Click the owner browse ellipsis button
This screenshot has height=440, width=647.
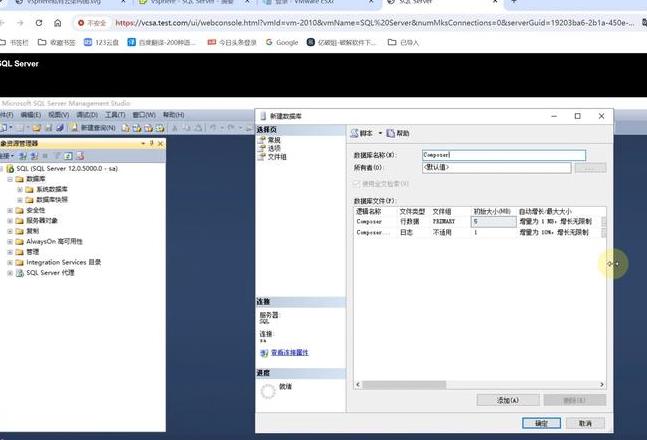tap(590, 168)
